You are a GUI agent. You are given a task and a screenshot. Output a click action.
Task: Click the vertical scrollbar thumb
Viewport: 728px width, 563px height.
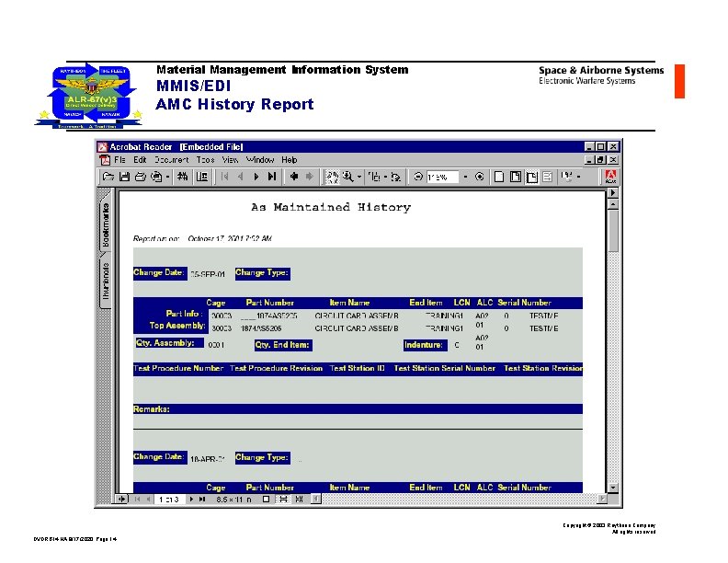[x=613, y=231]
